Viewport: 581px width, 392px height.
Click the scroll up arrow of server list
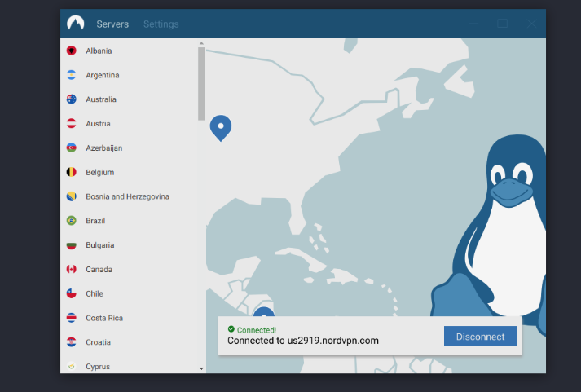tap(201, 43)
